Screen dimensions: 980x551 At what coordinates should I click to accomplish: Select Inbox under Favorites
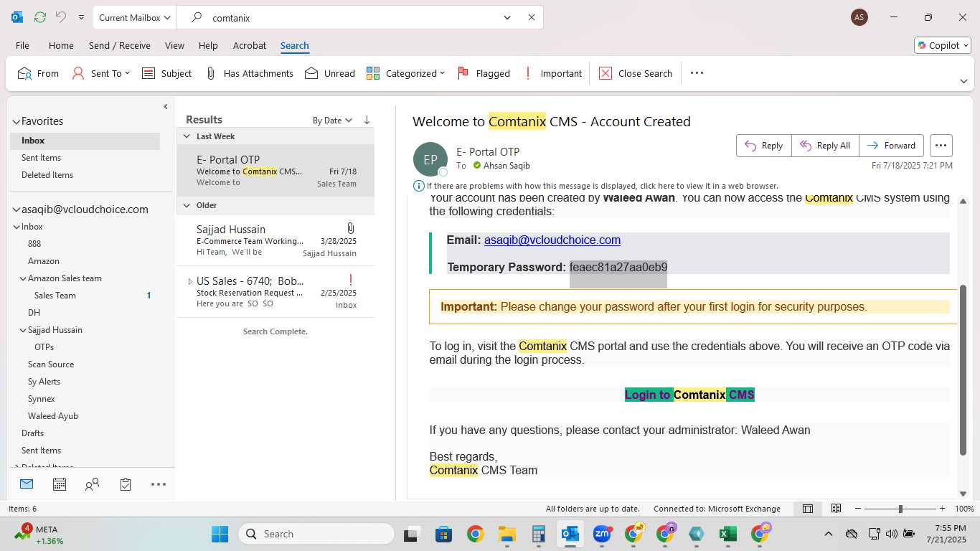click(x=85, y=141)
